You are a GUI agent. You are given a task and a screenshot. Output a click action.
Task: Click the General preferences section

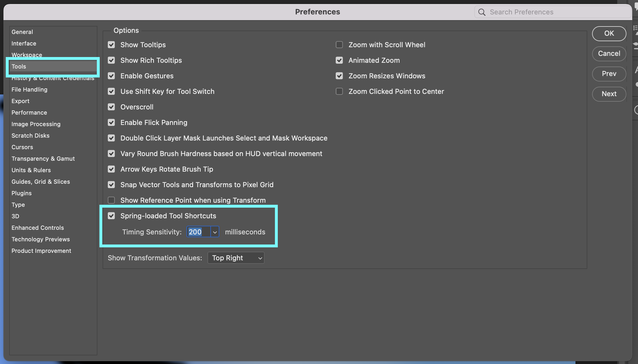pyautogui.click(x=22, y=31)
